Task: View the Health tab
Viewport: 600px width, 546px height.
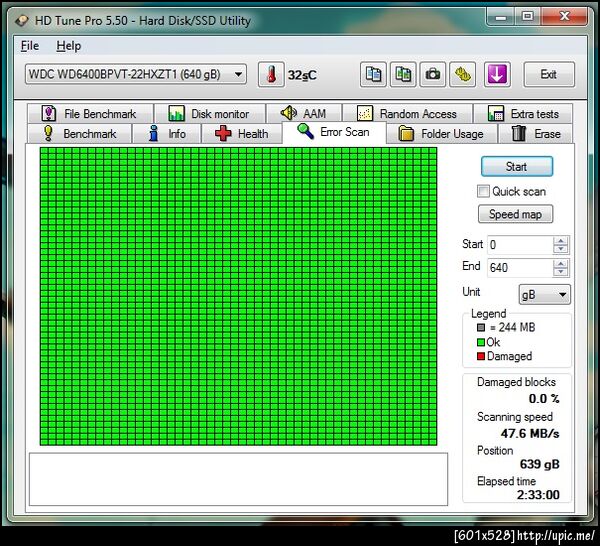Action: point(242,134)
